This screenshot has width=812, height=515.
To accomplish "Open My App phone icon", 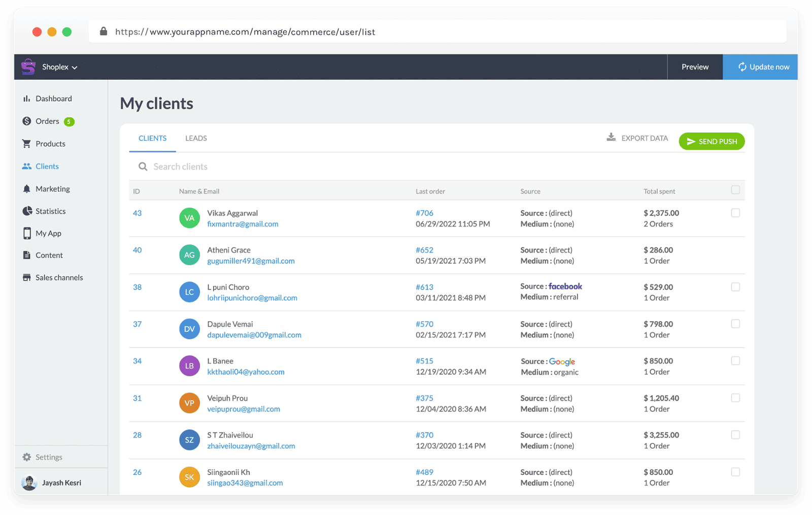I will pyautogui.click(x=26, y=233).
